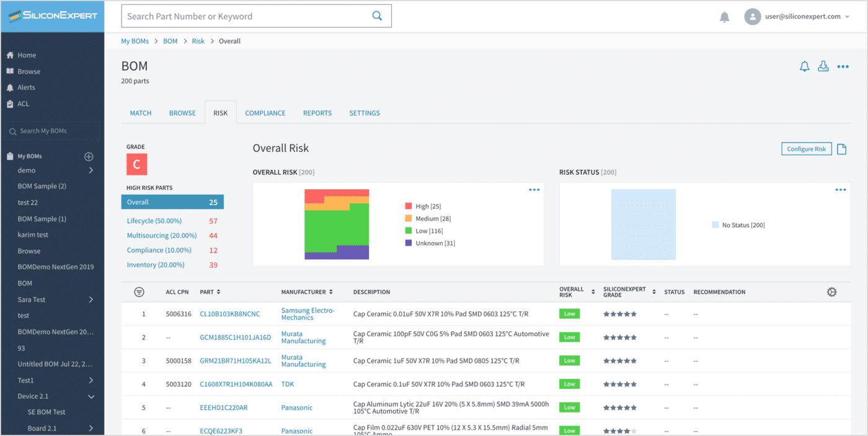Click the Configure Risk button

pos(806,149)
